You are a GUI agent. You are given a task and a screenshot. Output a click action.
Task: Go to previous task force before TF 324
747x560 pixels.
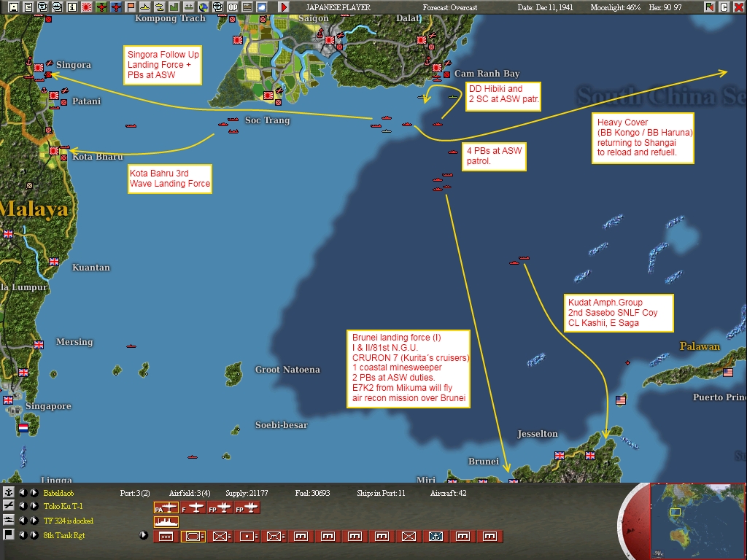pos(23,520)
